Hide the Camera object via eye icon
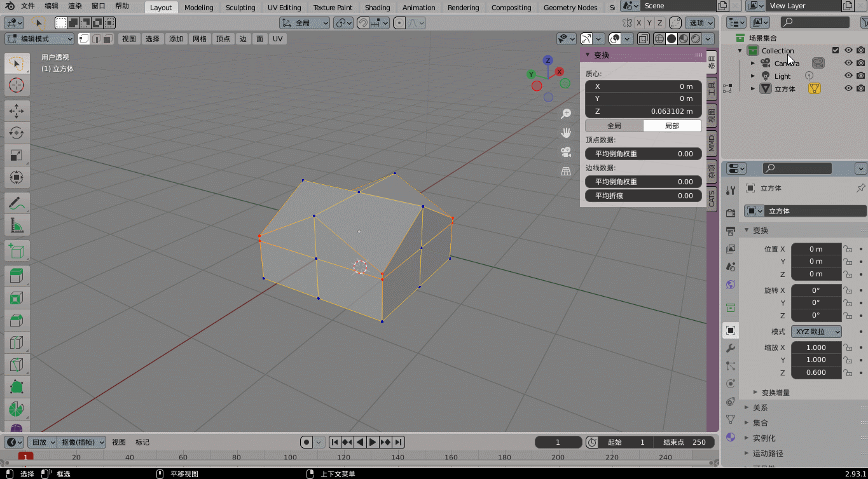Image resolution: width=868 pixels, height=479 pixels. (848, 63)
